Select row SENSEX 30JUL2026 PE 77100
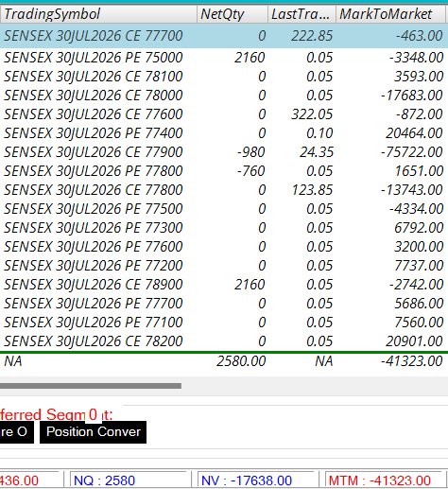Image resolution: width=448 pixels, height=489 pixels. click(224, 323)
